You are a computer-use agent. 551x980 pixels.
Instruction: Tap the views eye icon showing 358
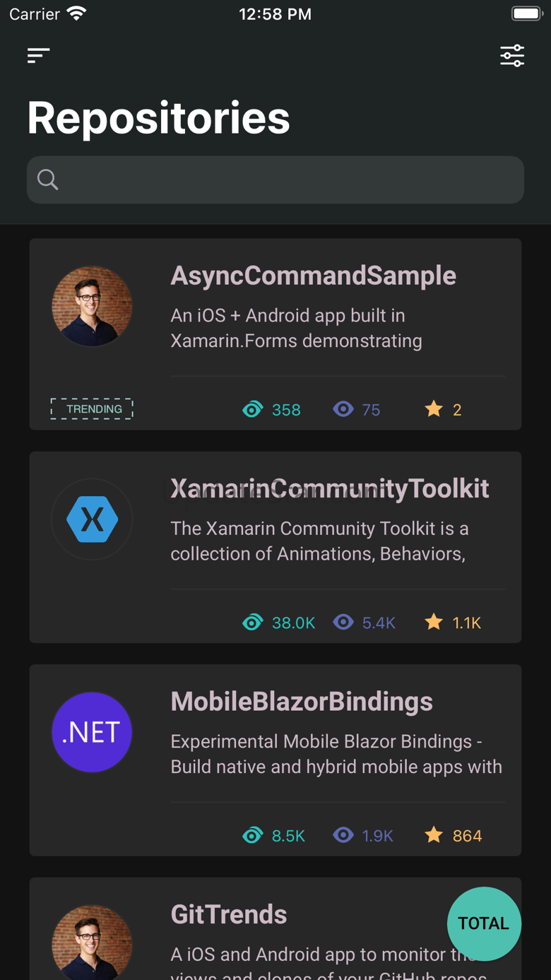point(252,410)
